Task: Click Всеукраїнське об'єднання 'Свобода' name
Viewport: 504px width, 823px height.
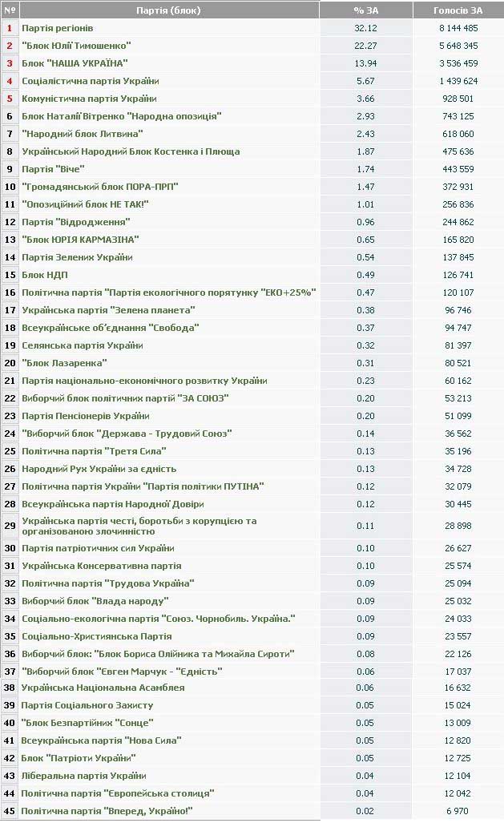Action: [x=111, y=328]
